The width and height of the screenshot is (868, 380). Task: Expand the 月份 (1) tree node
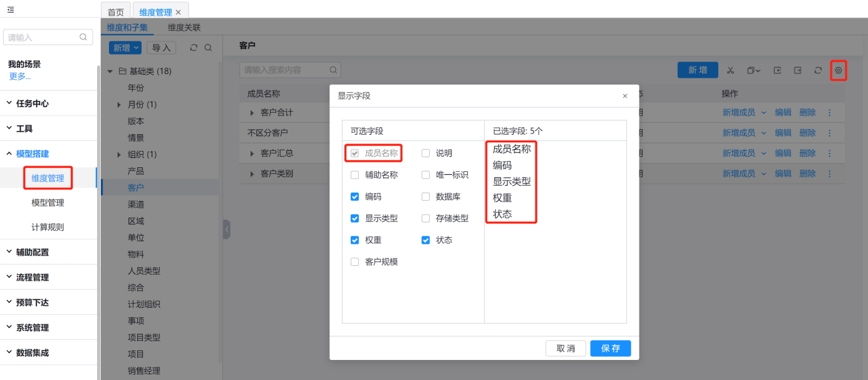click(119, 105)
